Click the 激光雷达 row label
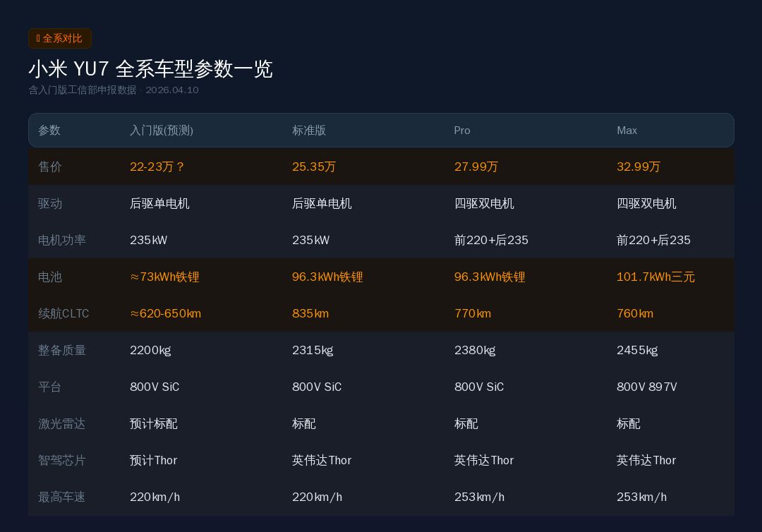 (61, 424)
